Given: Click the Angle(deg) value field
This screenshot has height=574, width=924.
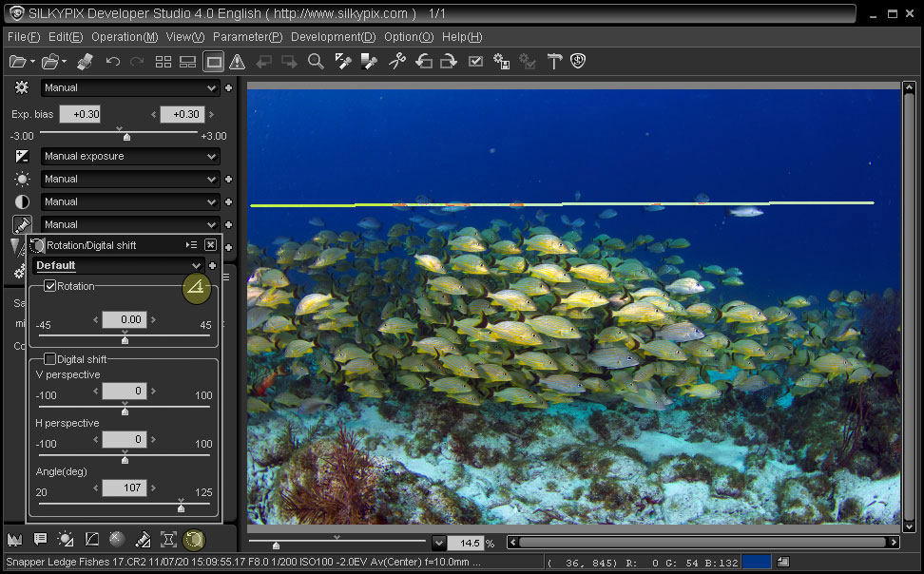Looking at the screenshot, I should (124, 488).
